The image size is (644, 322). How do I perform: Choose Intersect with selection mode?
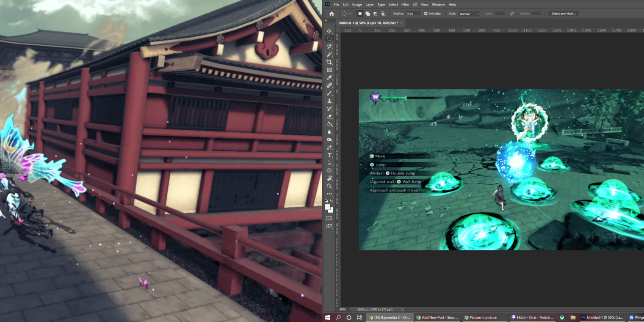pos(383,14)
